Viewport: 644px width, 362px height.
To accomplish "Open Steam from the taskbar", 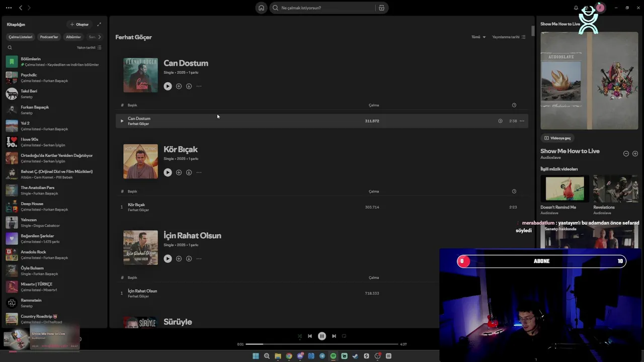I will [355, 356].
